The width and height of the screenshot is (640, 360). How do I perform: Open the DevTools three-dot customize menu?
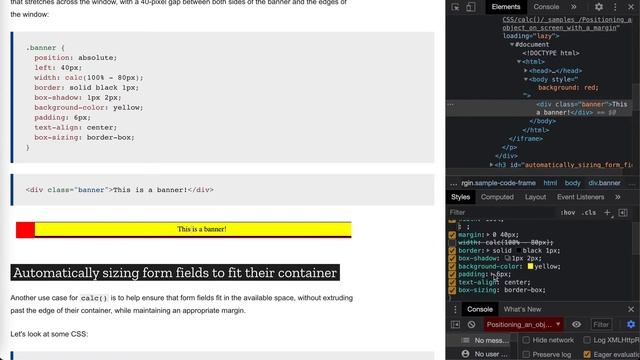coord(615,7)
